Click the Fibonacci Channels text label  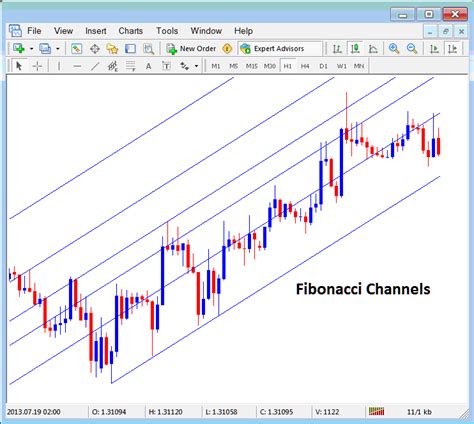pyautogui.click(x=363, y=289)
